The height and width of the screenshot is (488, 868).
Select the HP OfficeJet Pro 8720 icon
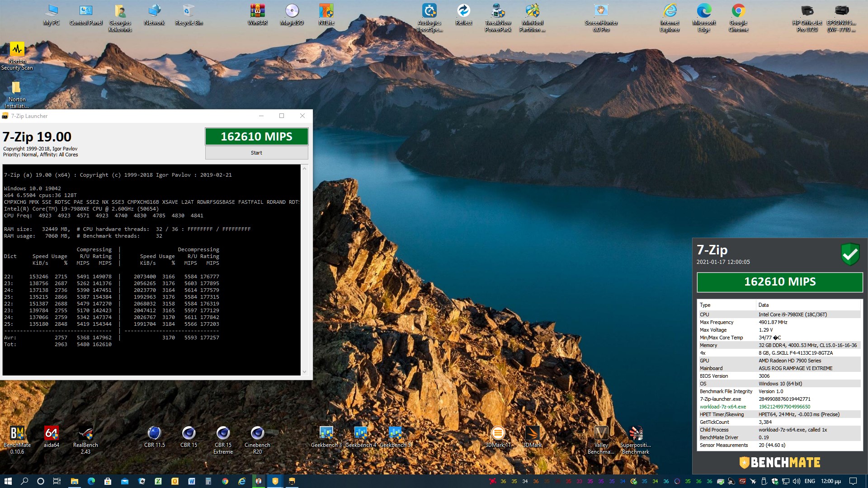click(x=807, y=18)
